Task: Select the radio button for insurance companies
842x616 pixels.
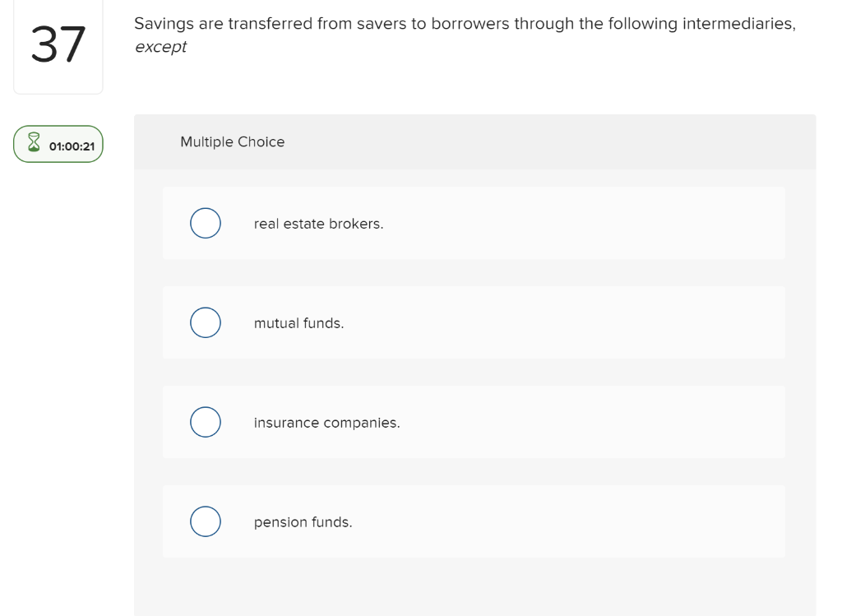Action: tap(206, 422)
